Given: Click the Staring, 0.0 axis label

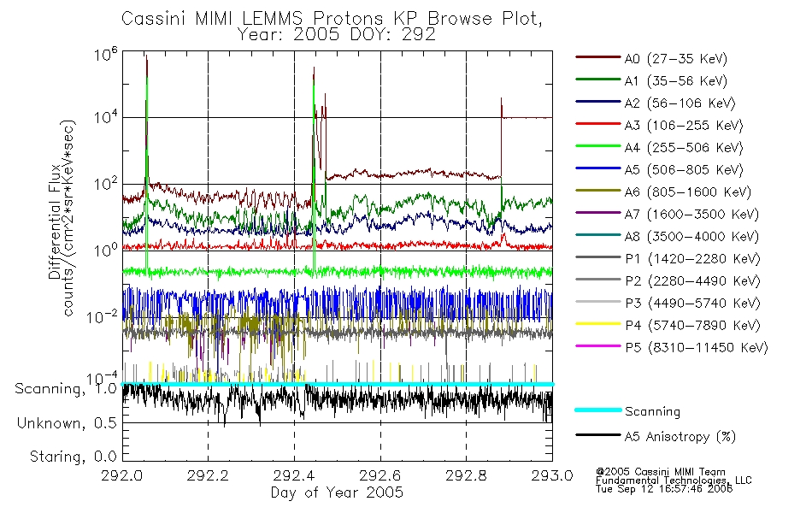Looking at the screenshot, I should (x=73, y=457).
